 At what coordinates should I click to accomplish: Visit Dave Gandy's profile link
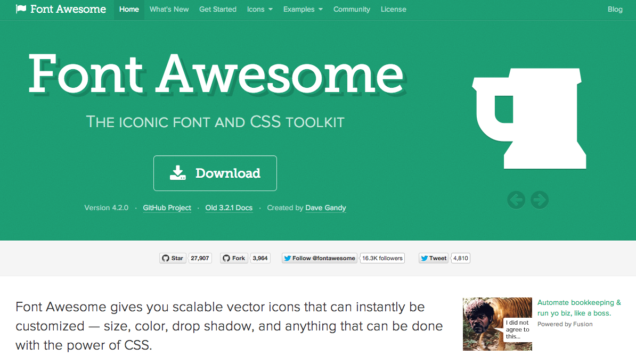coord(325,208)
